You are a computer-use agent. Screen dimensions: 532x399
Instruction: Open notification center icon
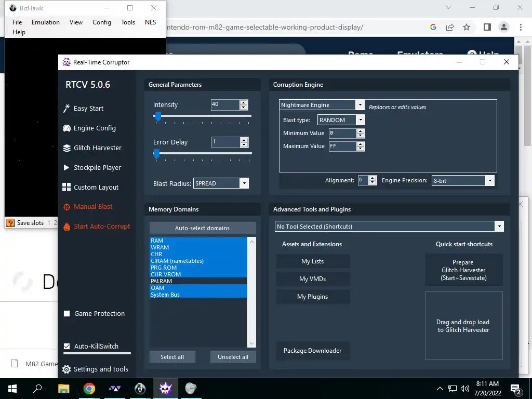point(516,389)
